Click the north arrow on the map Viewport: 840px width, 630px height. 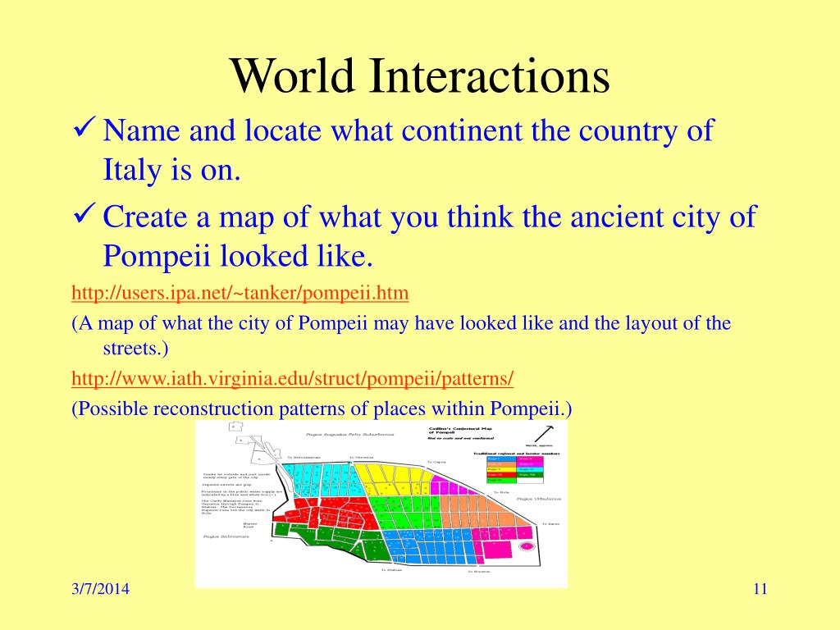[x=543, y=433]
